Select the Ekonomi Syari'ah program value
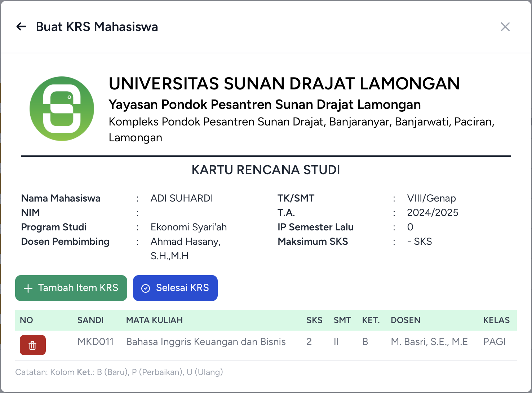Screen dimensions: 532x393 pyautogui.click(x=189, y=227)
